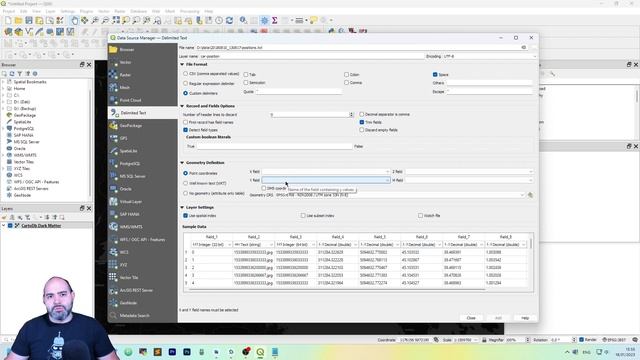The height and width of the screenshot is (360, 640).
Task: Open the M field dropdown
Action: coord(469,180)
